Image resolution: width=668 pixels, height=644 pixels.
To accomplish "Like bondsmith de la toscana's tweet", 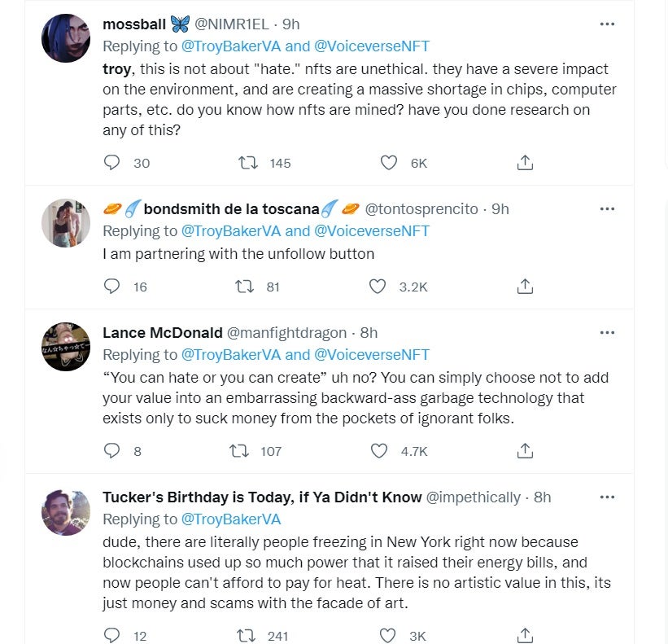I will [x=378, y=287].
